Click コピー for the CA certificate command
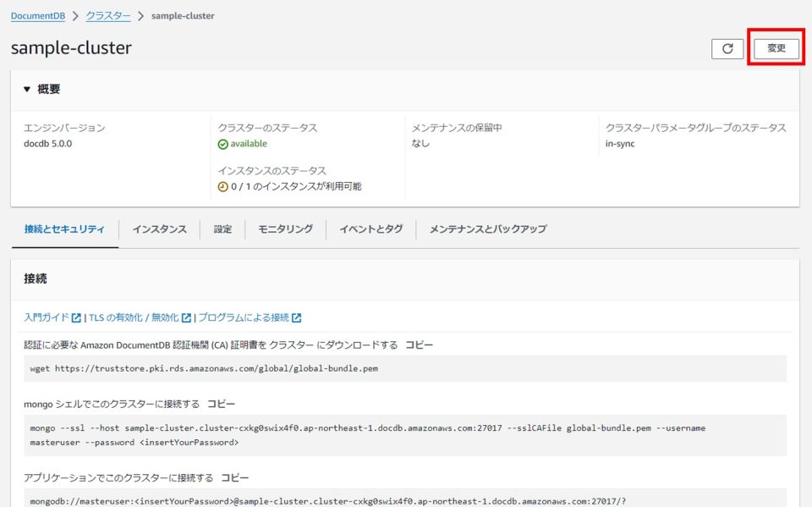The width and height of the screenshot is (812, 507). 419,344
